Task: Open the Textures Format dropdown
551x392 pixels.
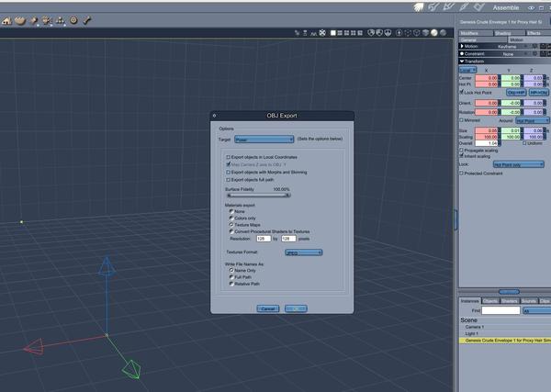Action: coord(304,252)
